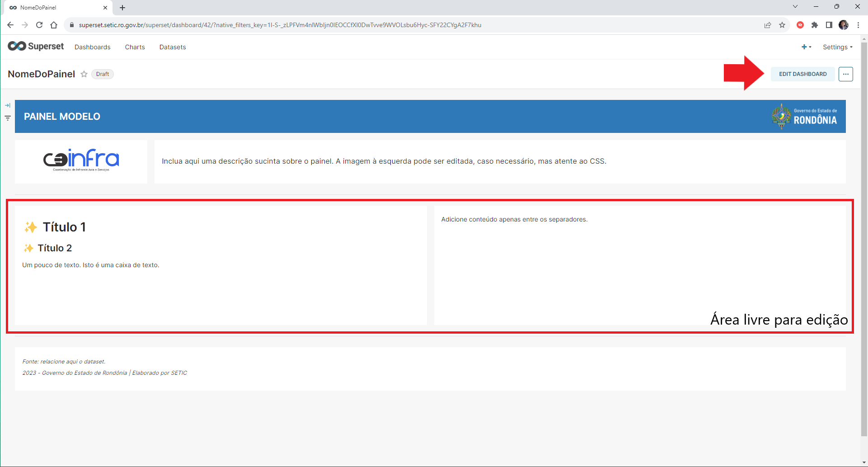
Task: Open the plus new-item dropdown
Action: click(x=806, y=47)
